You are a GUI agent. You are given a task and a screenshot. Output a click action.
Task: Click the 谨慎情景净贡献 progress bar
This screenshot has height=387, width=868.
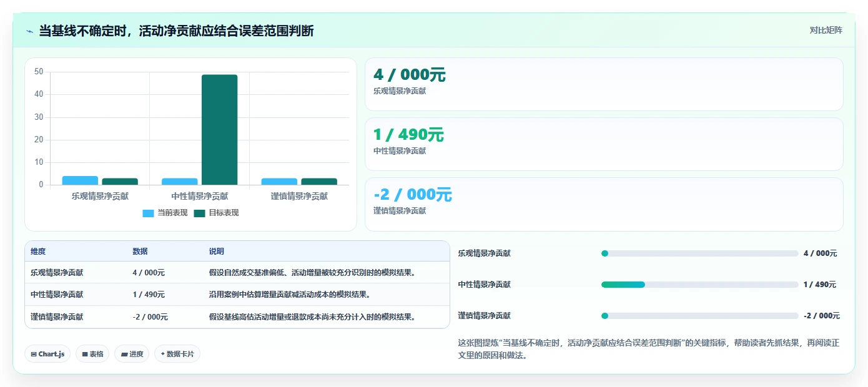pos(699,316)
